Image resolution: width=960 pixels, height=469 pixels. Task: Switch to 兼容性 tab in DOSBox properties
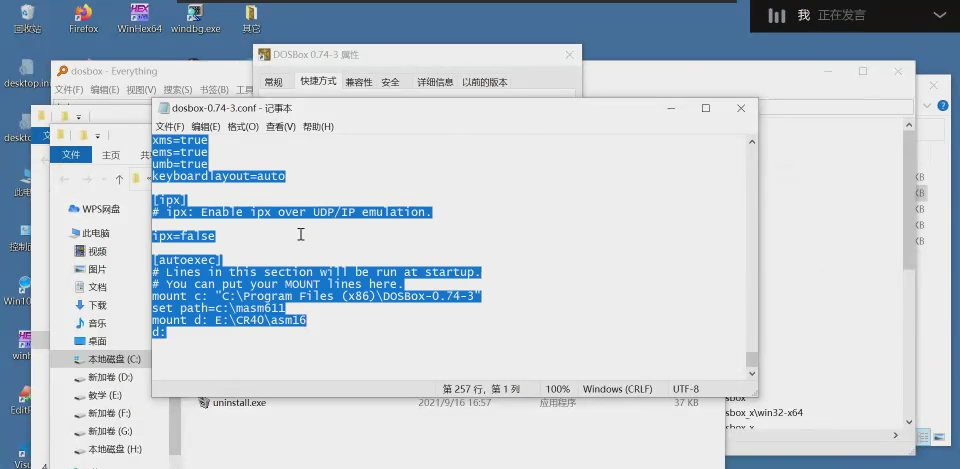[x=359, y=82]
